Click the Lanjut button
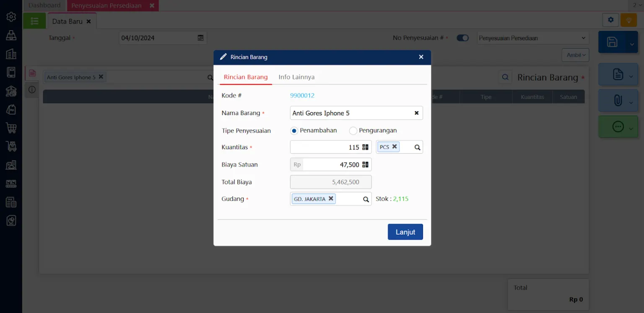Screen dimensions: 644x313 405,232
